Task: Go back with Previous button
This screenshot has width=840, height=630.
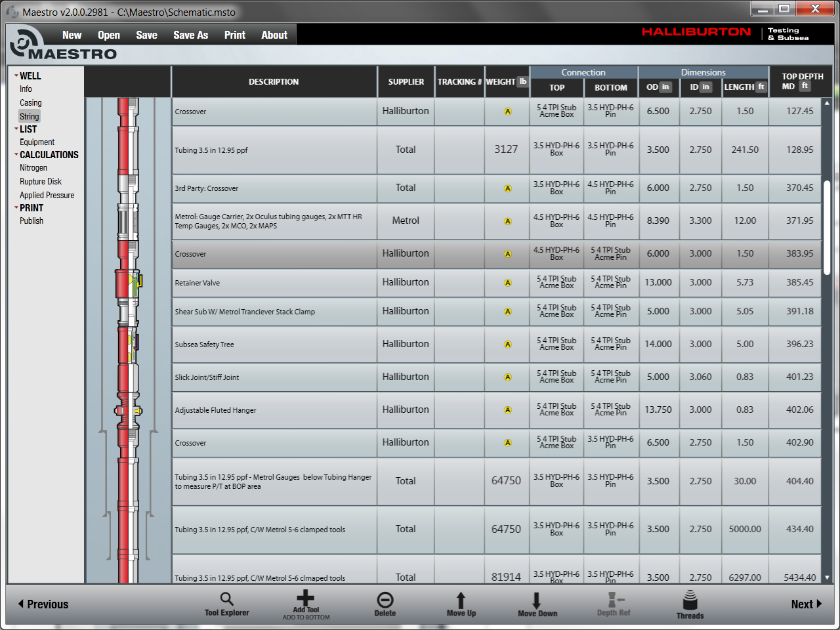Action: click(43, 604)
